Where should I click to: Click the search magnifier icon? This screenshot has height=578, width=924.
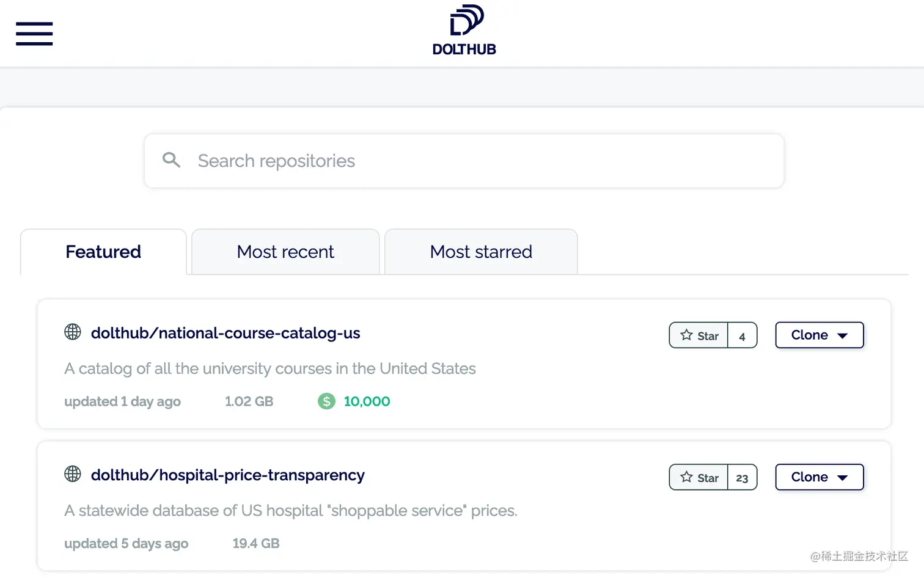(x=172, y=160)
